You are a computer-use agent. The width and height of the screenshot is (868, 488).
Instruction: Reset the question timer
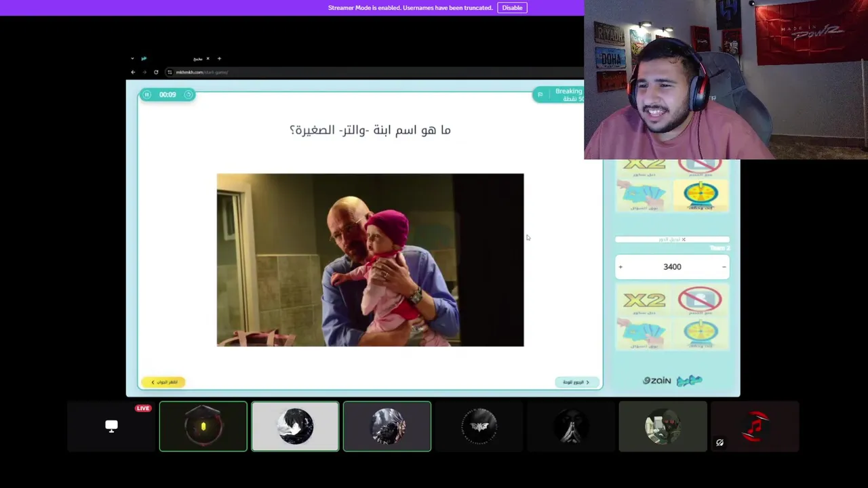189,95
